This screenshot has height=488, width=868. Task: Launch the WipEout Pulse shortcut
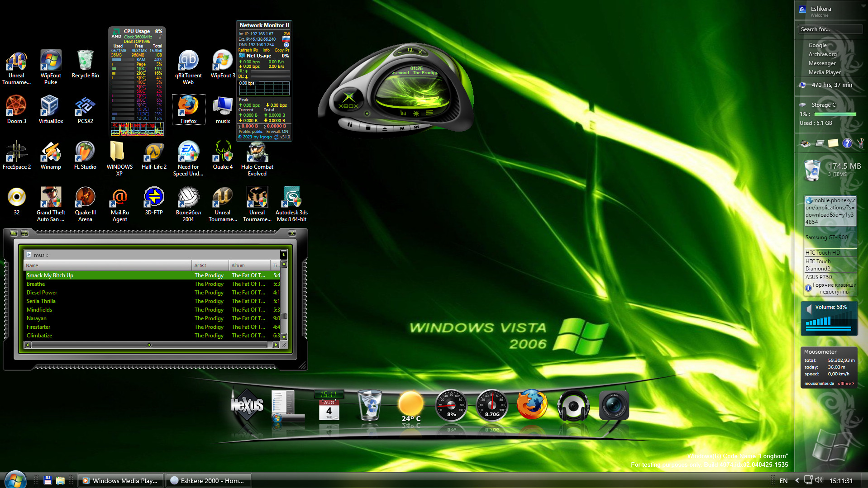(51, 67)
